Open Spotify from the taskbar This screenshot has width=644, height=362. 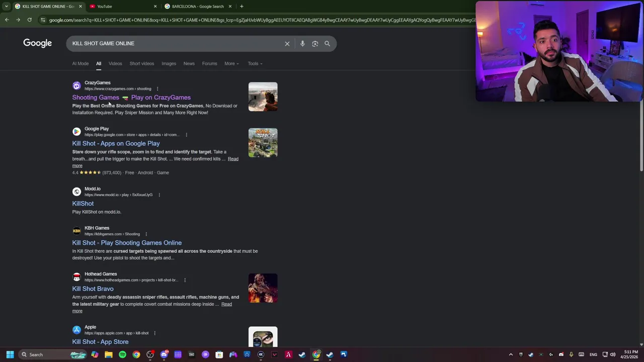tap(122, 355)
